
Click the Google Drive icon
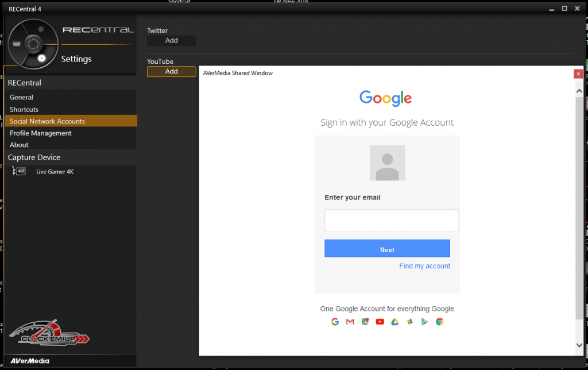[x=395, y=322]
